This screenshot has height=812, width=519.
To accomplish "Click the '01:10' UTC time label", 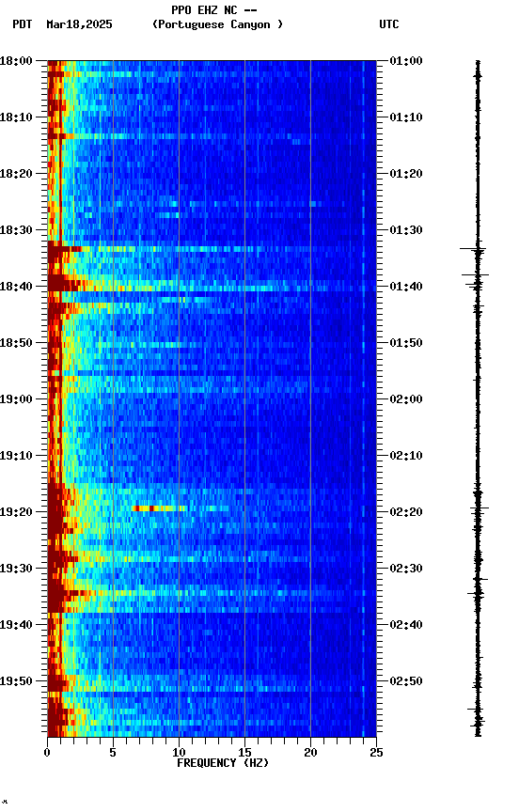I will coord(406,117).
